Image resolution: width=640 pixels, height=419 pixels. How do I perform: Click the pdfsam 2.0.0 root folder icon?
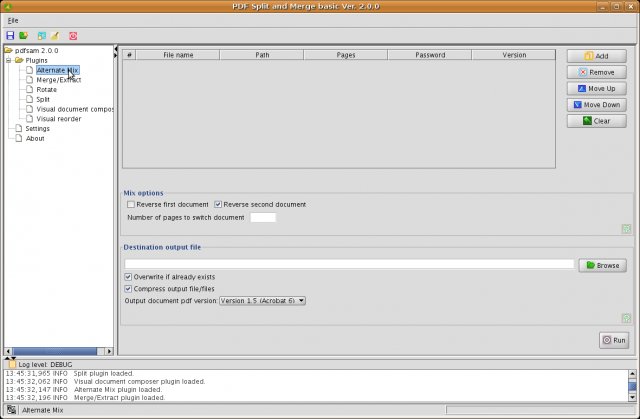click(x=9, y=50)
